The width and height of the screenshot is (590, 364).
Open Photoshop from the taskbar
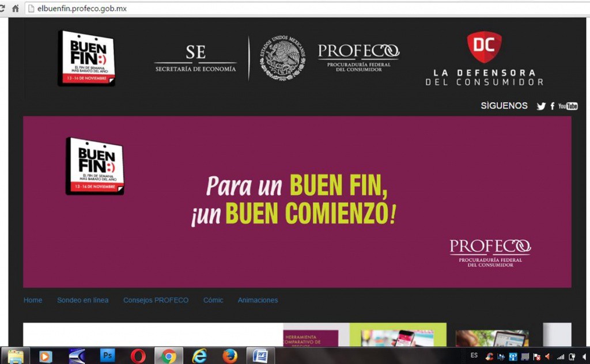[107, 355]
